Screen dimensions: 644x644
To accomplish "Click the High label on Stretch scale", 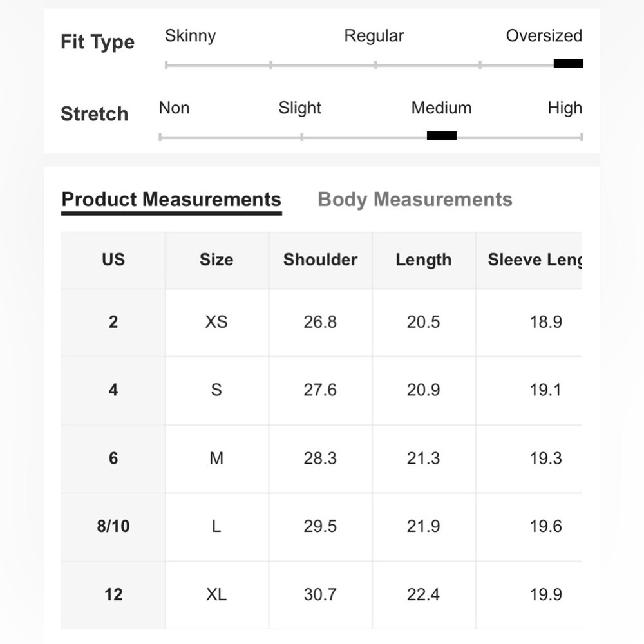I will tap(564, 108).
